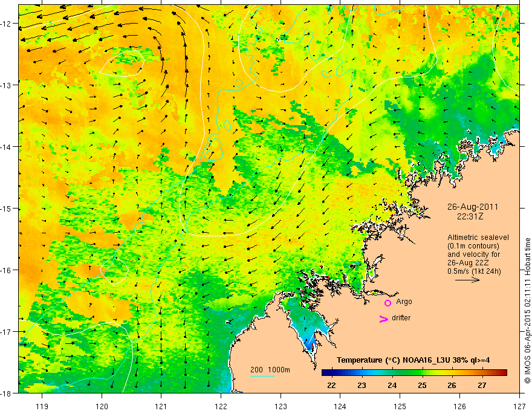Click the magenta Argo circle legend symbol
This screenshot has width=532, height=411.
click(388, 303)
